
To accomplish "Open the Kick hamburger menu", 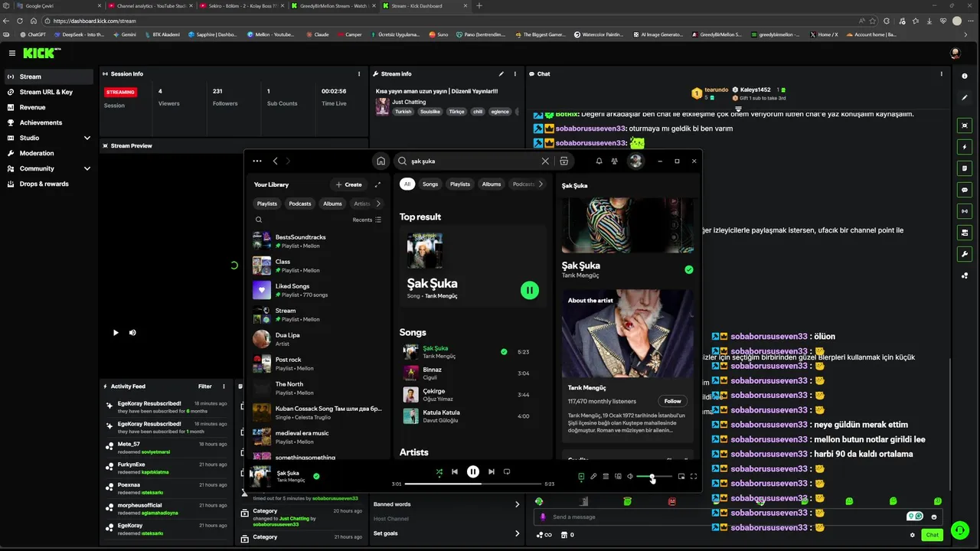I will (x=12, y=53).
